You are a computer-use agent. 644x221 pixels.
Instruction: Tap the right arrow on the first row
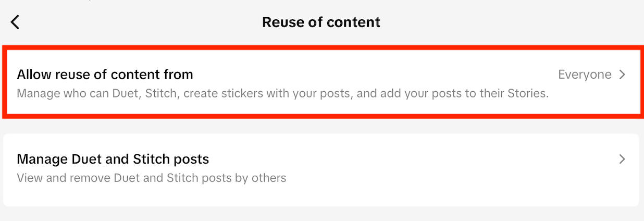point(622,75)
